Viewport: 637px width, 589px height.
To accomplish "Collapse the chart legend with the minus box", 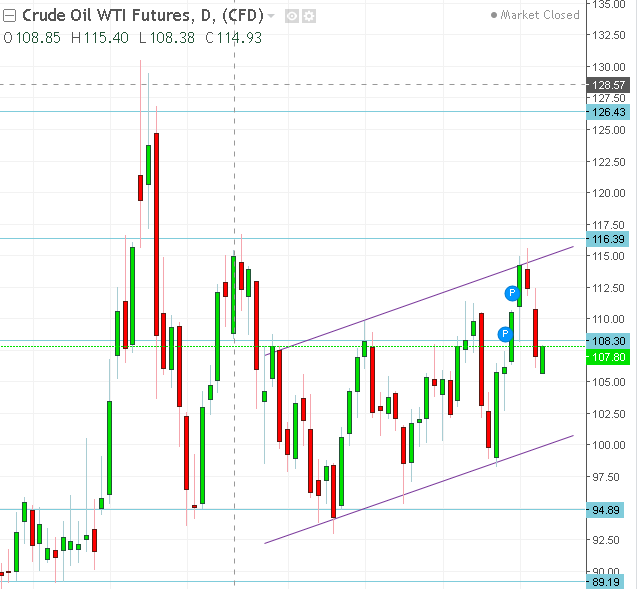I will pos(10,15).
